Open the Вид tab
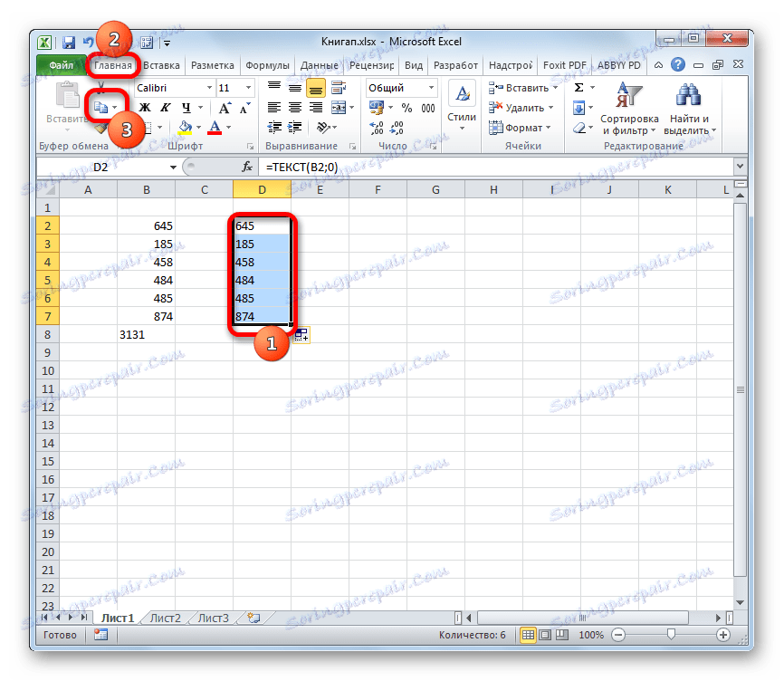The width and height of the screenshot is (784, 681). pyautogui.click(x=414, y=65)
